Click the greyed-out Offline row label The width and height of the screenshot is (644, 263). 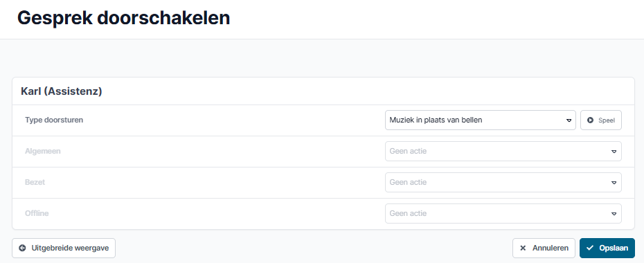tap(37, 213)
